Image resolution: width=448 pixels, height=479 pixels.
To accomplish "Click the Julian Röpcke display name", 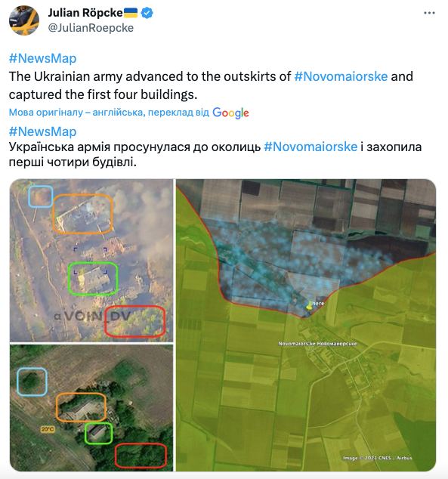I will (85, 13).
